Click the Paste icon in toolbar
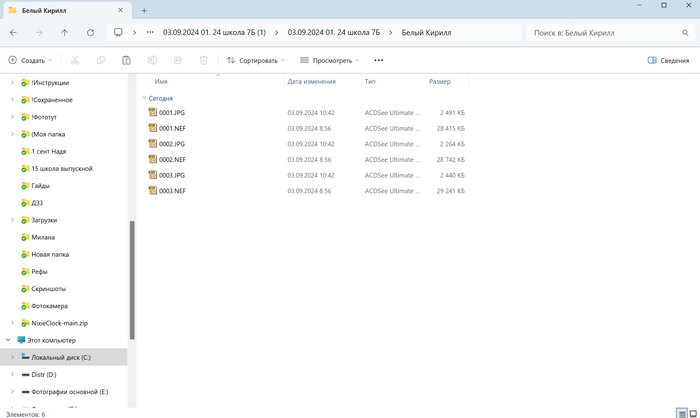This screenshot has height=418, width=700. click(x=126, y=60)
